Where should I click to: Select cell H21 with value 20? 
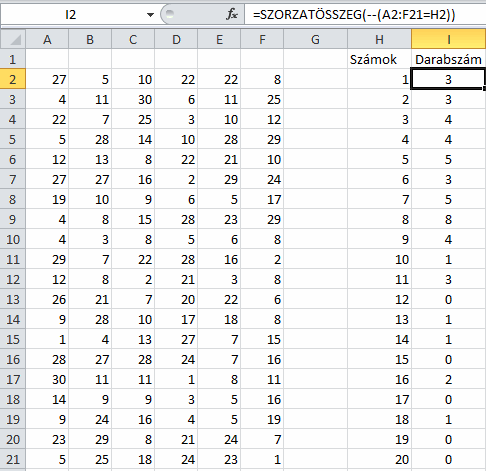(379, 459)
